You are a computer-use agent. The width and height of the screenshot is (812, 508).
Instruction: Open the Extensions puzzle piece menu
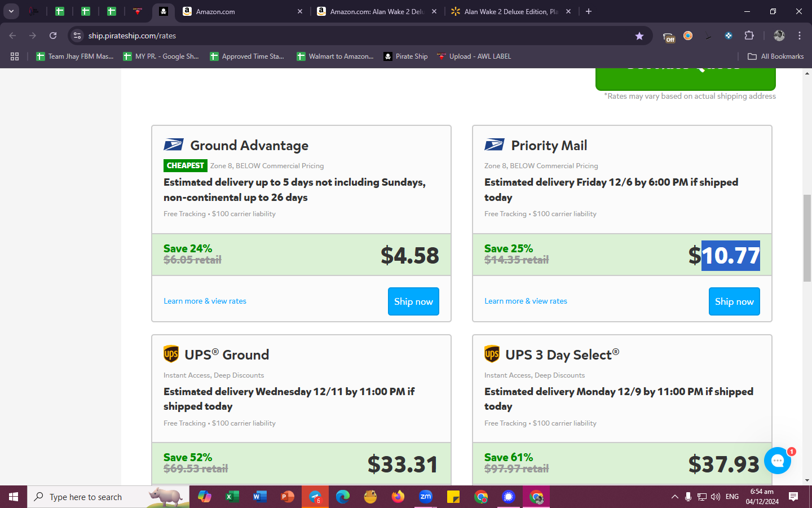coord(749,36)
